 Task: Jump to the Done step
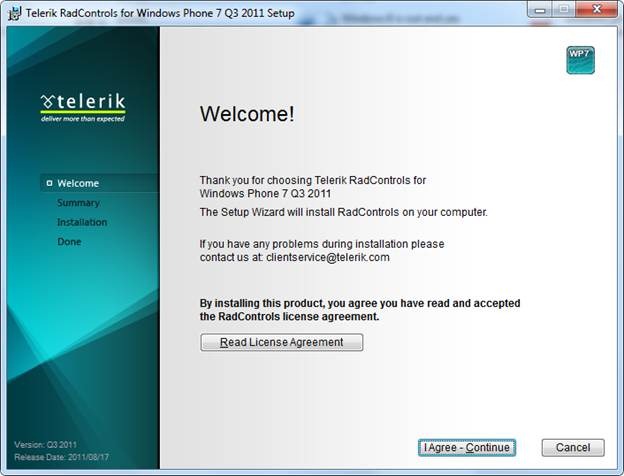(x=69, y=242)
